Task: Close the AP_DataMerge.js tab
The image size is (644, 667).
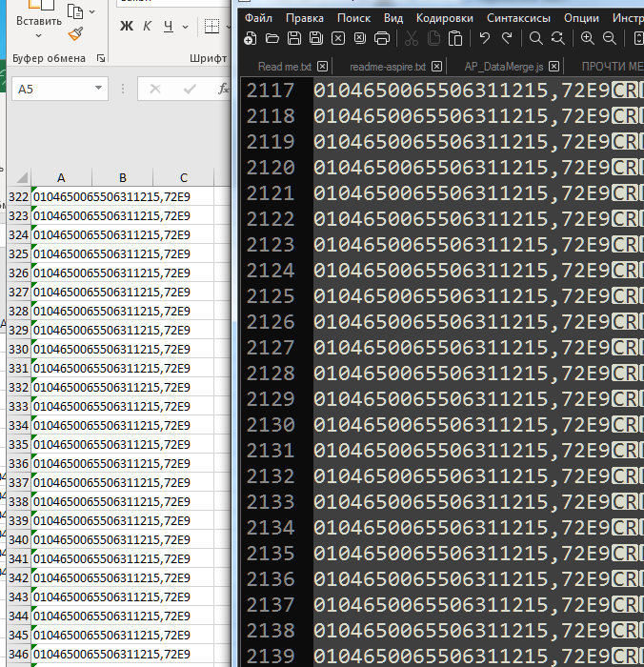Action: pyautogui.click(x=553, y=67)
